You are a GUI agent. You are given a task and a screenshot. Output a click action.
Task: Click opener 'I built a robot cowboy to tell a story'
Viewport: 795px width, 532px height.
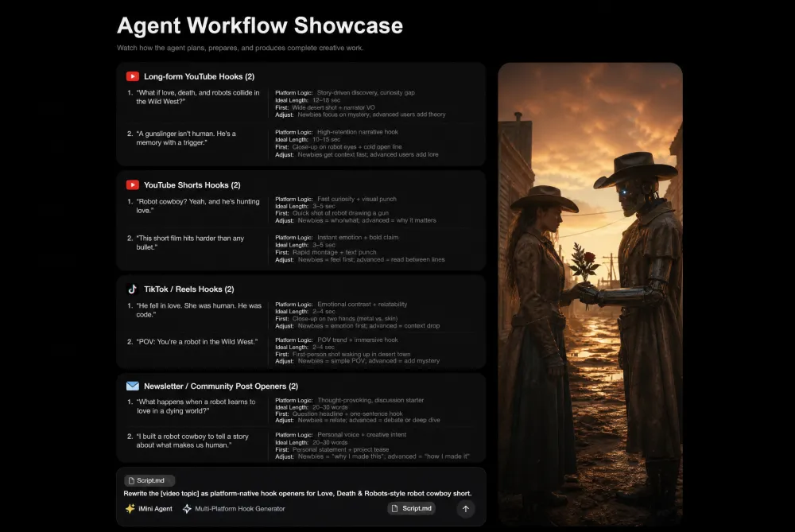[x=192, y=441]
